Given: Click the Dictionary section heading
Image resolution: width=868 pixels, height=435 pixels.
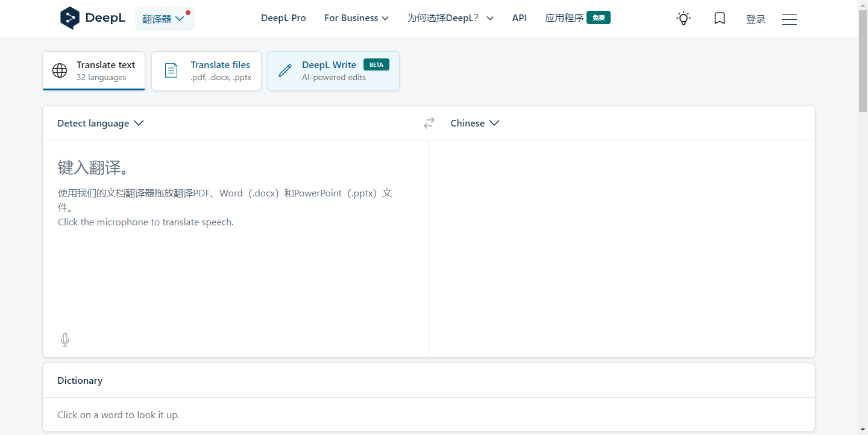Looking at the screenshot, I should (x=80, y=381).
